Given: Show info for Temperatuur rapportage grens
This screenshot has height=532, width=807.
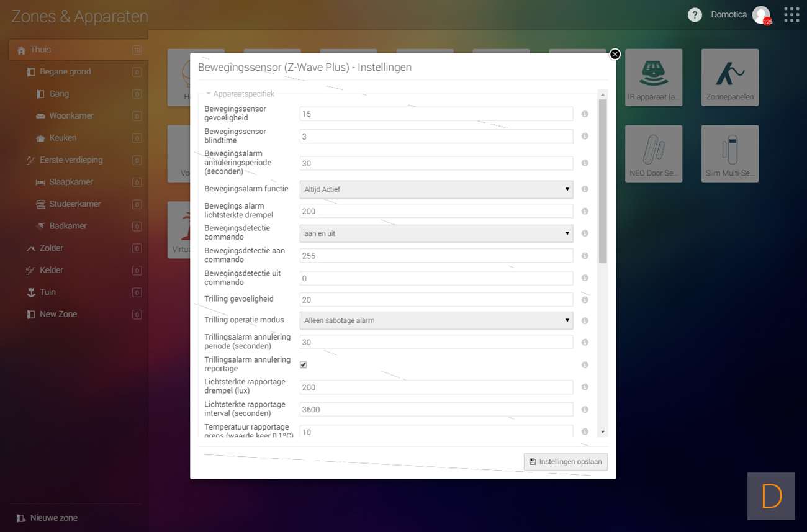Looking at the screenshot, I should pyautogui.click(x=584, y=432).
